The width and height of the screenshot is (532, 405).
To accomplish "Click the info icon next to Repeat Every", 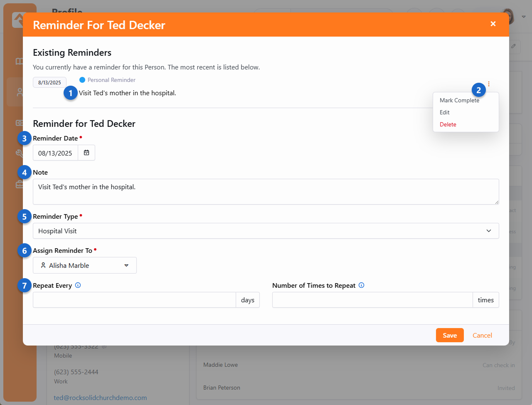I will tap(78, 285).
